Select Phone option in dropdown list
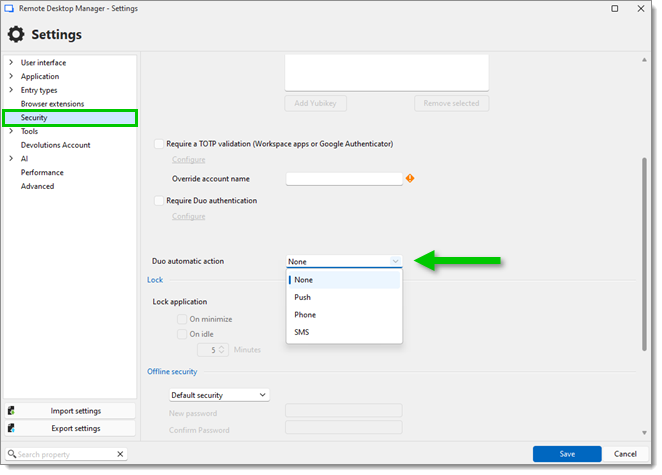Image resolution: width=662 pixels, height=475 pixels. [x=305, y=315]
